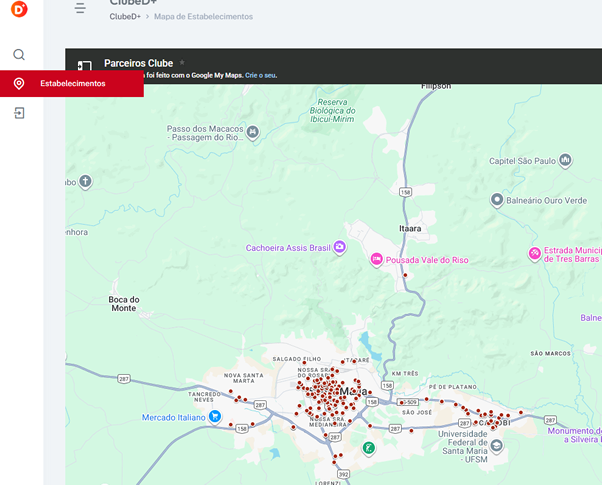This screenshot has height=500, width=602.
Task: Open the map legend panel icon
Action: [84, 66]
